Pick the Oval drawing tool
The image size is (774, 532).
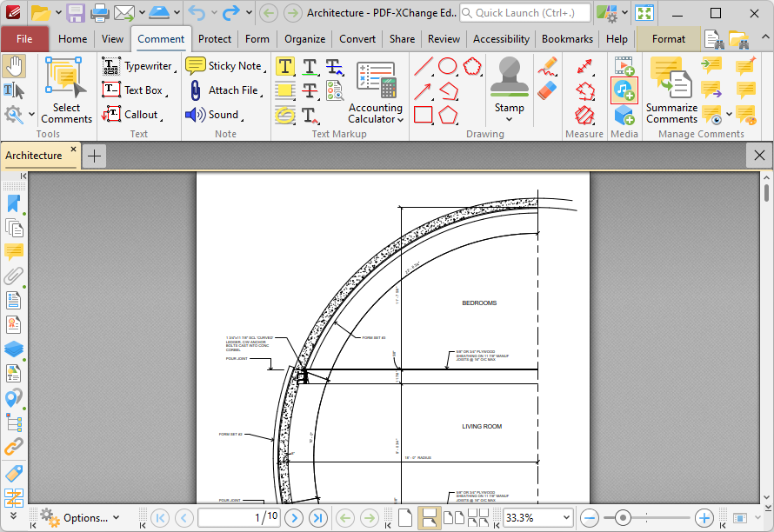[447, 66]
